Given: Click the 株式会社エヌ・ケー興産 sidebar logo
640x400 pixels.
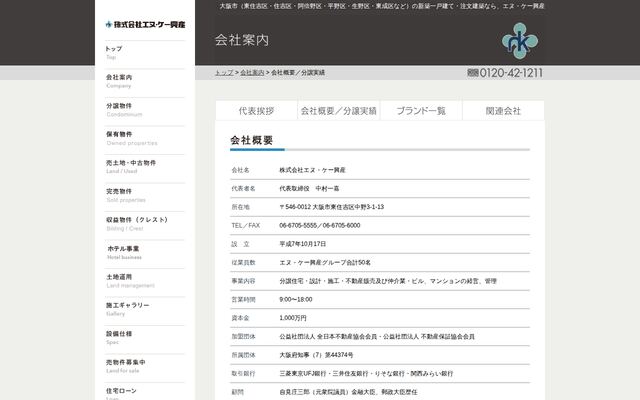Looking at the screenshot, I should click(x=145, y=24).
